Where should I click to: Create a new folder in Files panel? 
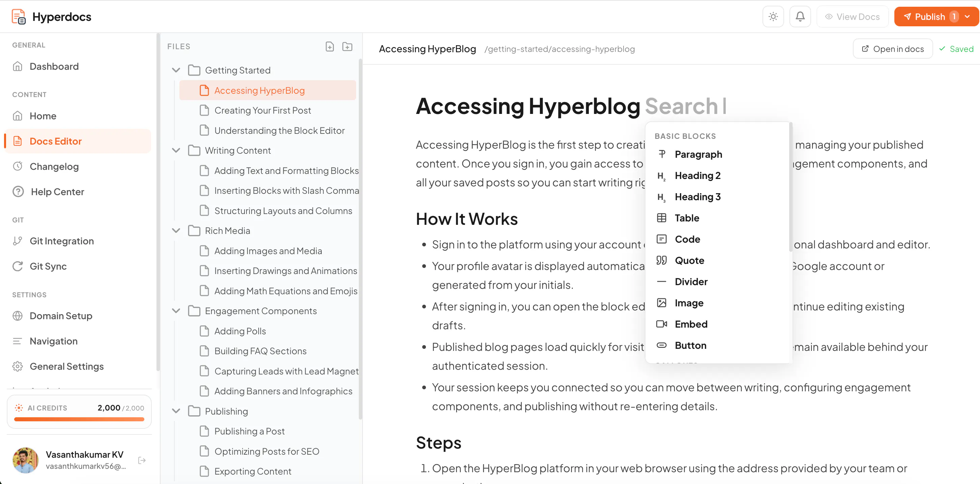[347, 47]
